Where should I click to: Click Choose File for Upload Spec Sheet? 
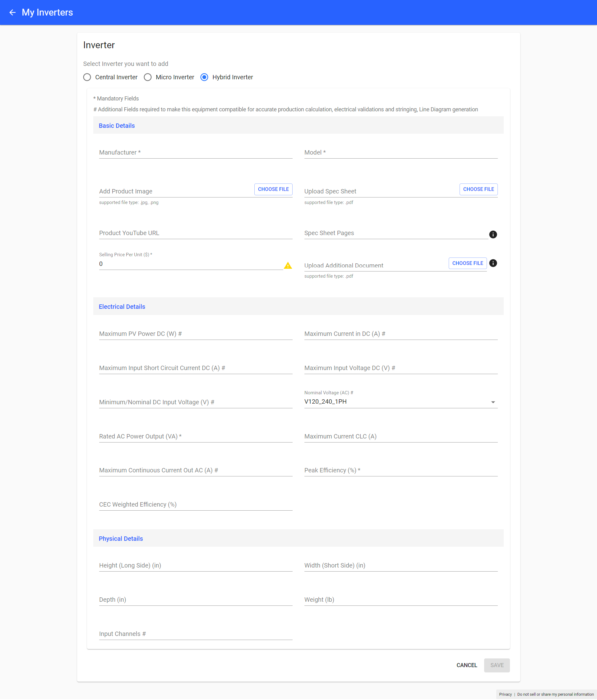click(x=478, y=189)
